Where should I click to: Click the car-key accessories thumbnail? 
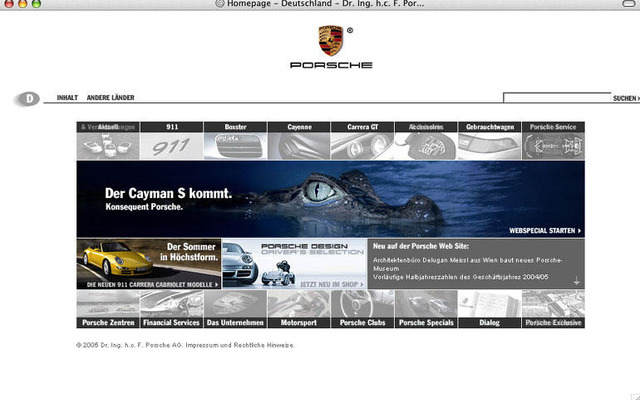[x=426, y=146]
